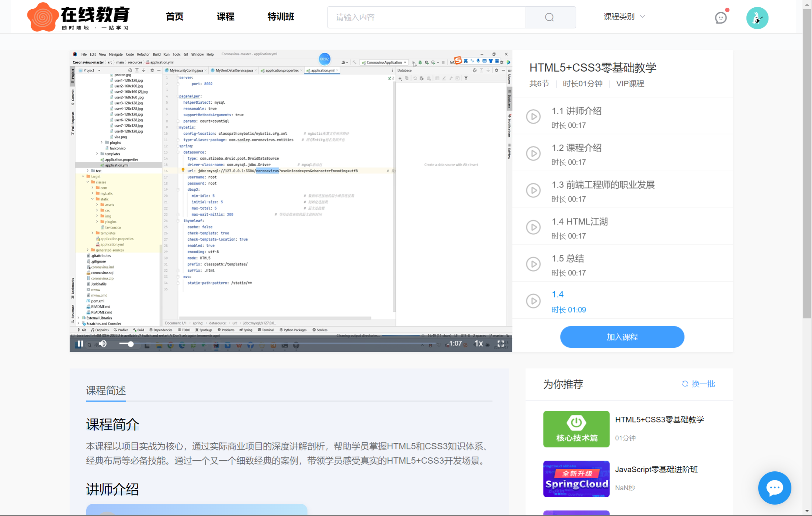This screenshot has width=812, height=516.
Task: Expand the 课程类别 dropdown
Action: pyautogui.click(x=624, y=17)
